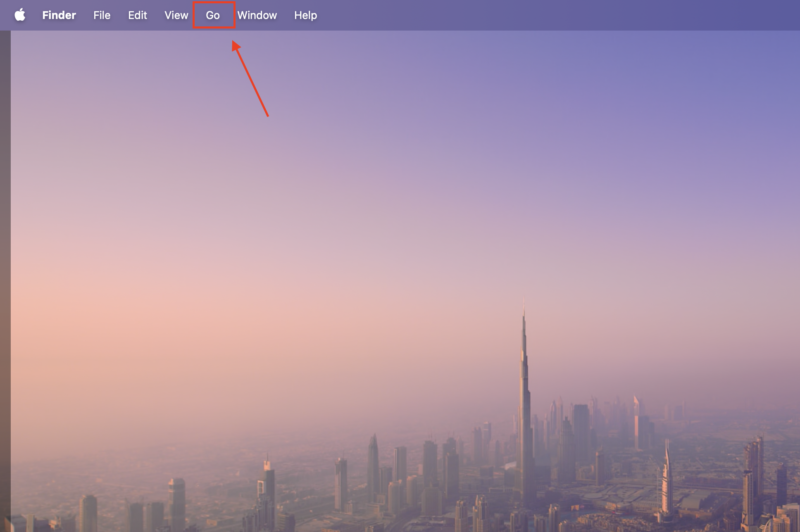Click the red arrow annotation below Go
The width and height of the screenshot is (800, 532).
click(x=251, y=79)
